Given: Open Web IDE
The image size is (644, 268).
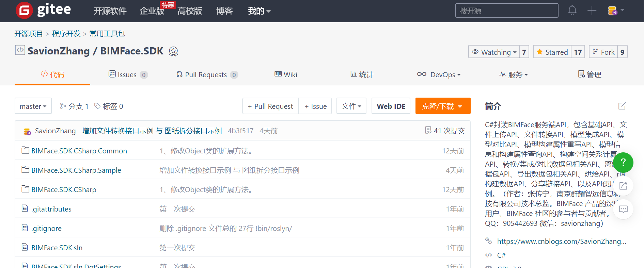Looking at the screenshot, I should [x=391, y=106].
